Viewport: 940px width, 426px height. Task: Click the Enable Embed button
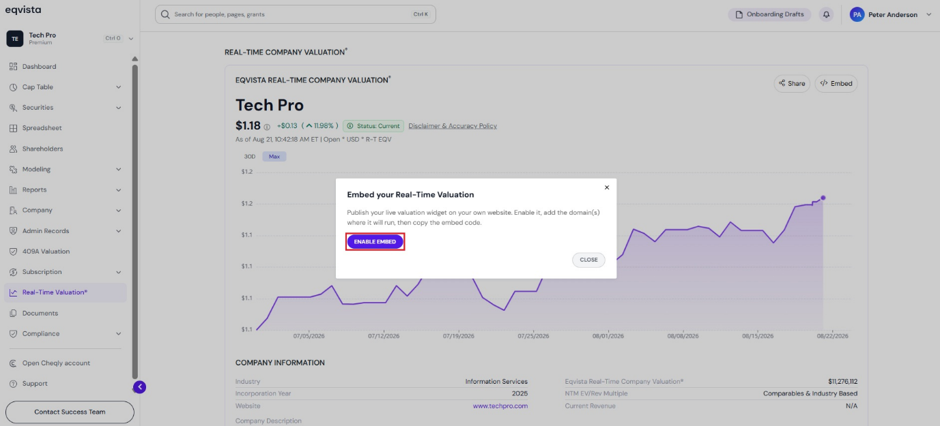(375, 241)
